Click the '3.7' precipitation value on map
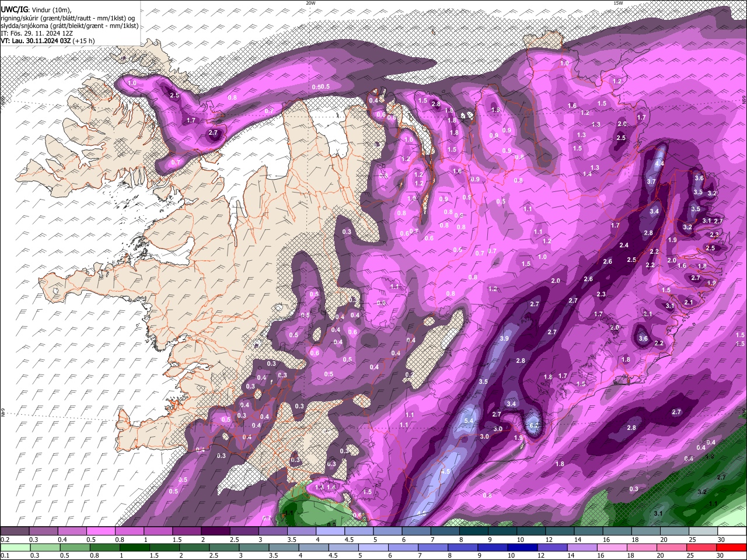Screen dimensions: 747x560 651,181
